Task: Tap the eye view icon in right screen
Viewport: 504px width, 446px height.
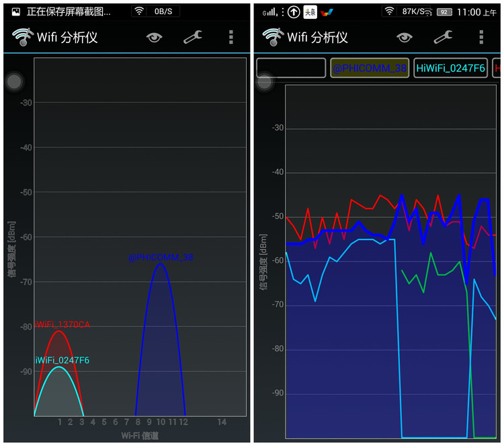Action: pos(405,38)
